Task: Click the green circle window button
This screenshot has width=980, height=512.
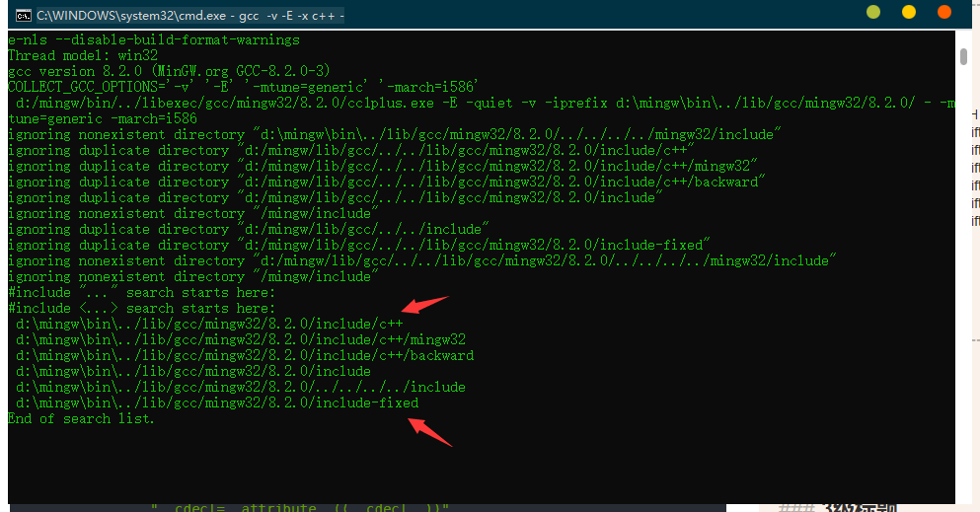Action: (873, 12)
